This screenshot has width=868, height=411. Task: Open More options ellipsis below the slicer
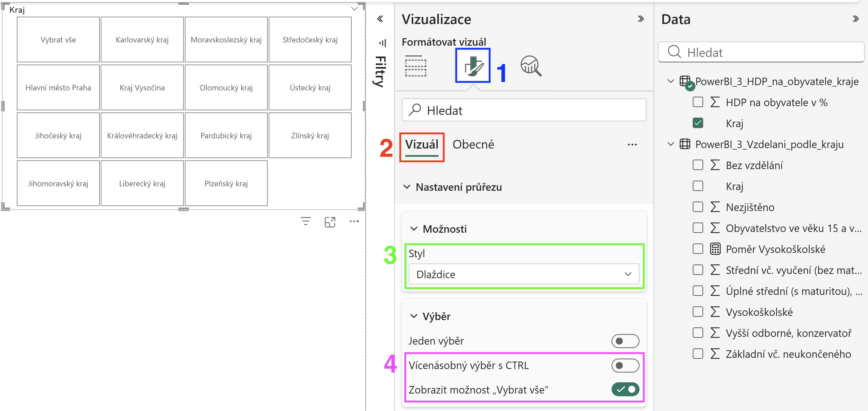click(x=354, y=221)
